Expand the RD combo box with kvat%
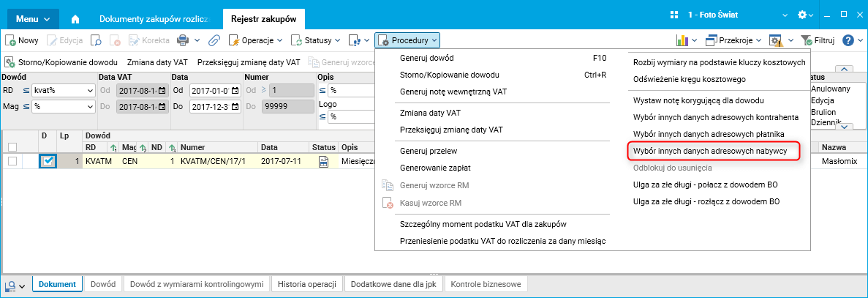Image resolution: width=868 pixels, height=298 pixels. pyautogui.click(x=91, y=90)
